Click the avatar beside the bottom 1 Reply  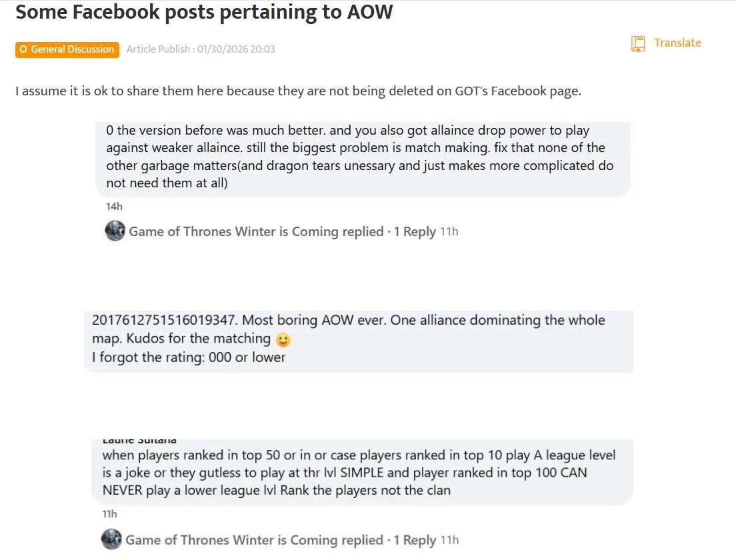point(111,539)
